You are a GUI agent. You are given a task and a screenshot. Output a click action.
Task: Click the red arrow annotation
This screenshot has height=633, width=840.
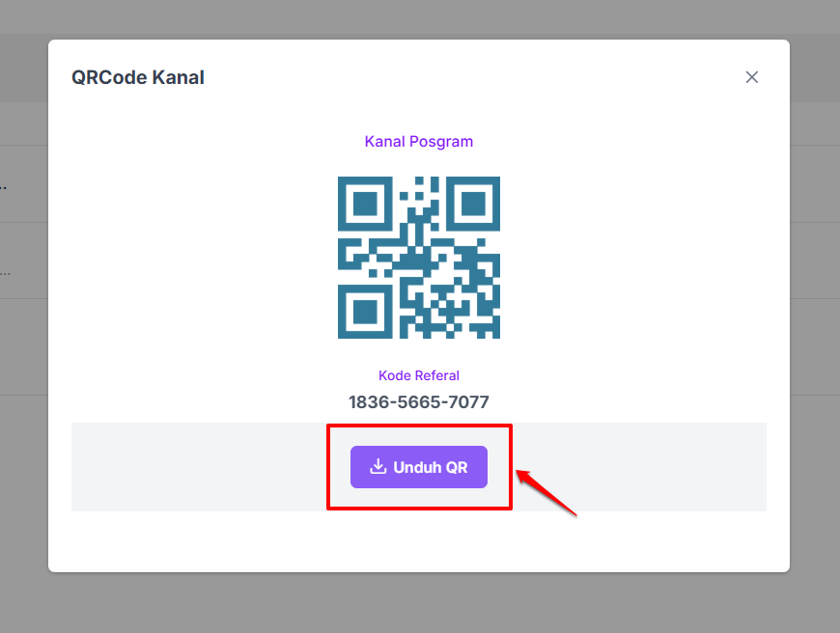(x=546, y=493)
